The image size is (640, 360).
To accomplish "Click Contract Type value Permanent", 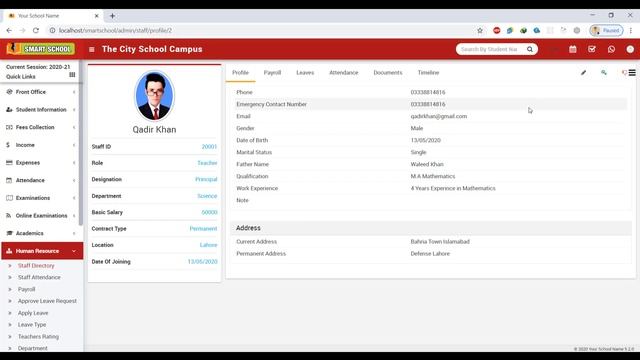I will point(203,229).
